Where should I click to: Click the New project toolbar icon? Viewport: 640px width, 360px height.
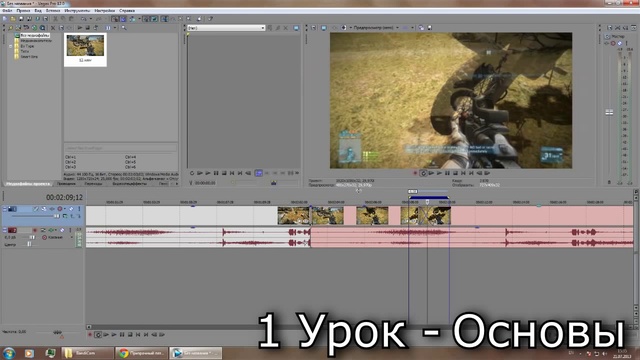(x=5, y=19)
